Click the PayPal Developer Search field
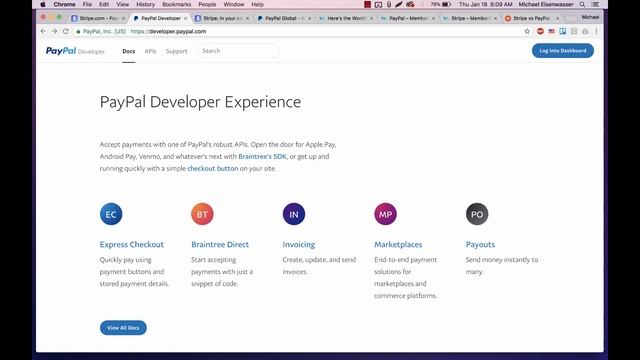 pos(238,51)
